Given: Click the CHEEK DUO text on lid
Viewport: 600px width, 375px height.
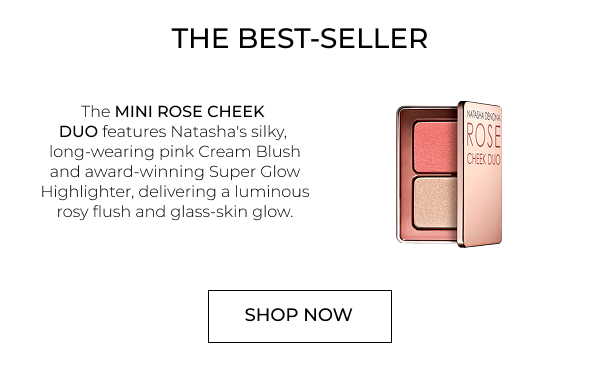Looking at the screenshot, I should [x=484, y=159].
